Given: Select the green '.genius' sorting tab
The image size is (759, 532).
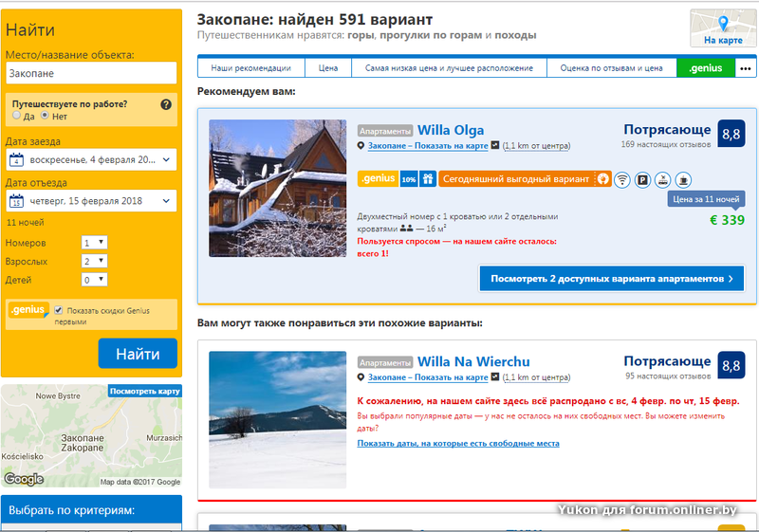Looking at the screenshot, I should [x=706, y=68].
